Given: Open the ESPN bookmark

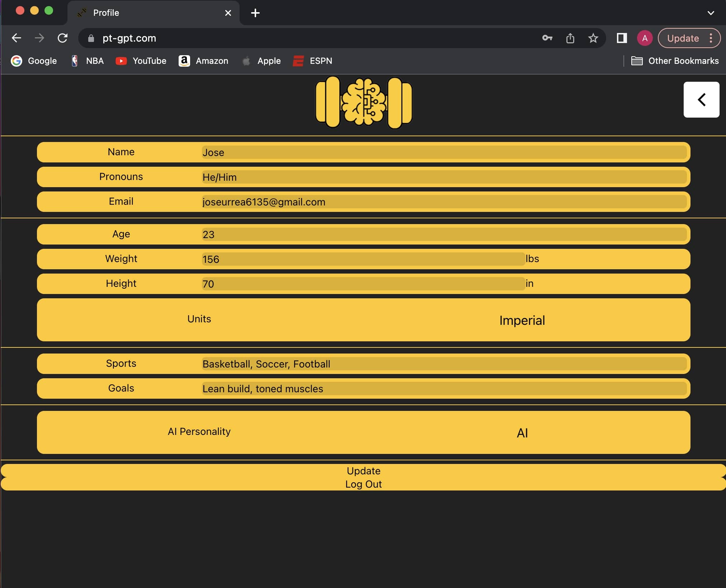Looking at the screenshot, I should click(x=312, y=61).
